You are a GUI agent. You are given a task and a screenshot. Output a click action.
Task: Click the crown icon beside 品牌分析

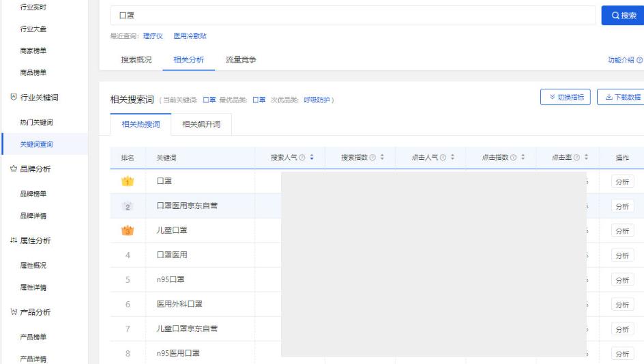[x=14, y=169]
